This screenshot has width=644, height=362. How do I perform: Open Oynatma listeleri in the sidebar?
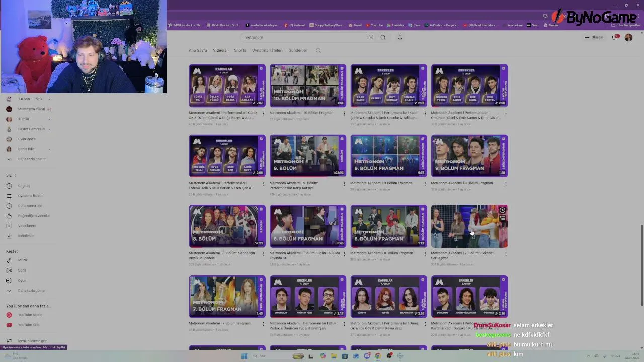coord(31,196)
